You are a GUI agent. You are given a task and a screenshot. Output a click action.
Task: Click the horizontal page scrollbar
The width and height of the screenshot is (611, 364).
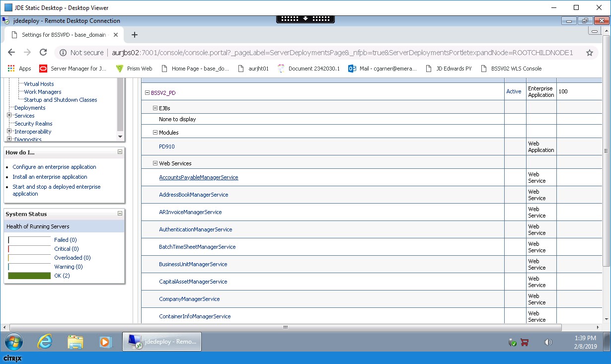tap(286, 327)
